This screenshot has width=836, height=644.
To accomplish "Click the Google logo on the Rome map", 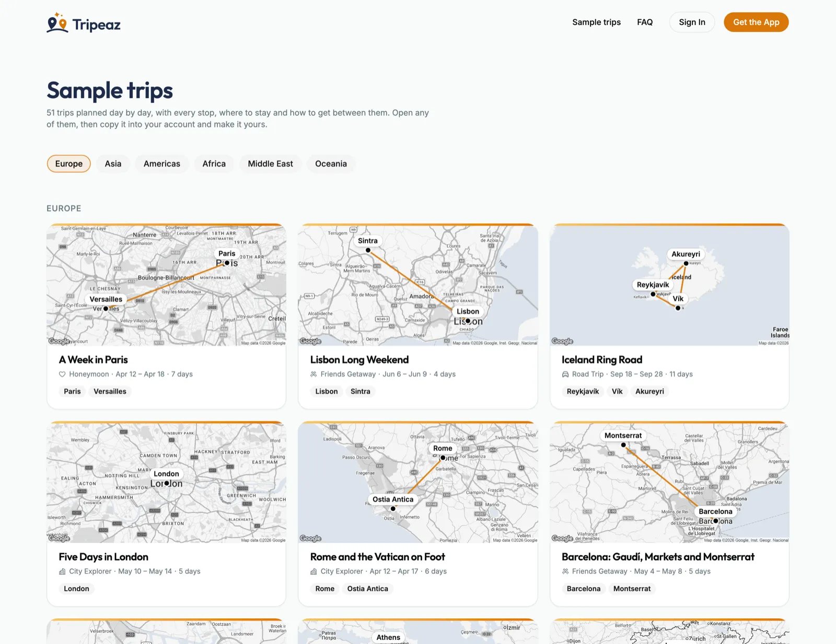I will pyautogui.click(x=311, y=538).
